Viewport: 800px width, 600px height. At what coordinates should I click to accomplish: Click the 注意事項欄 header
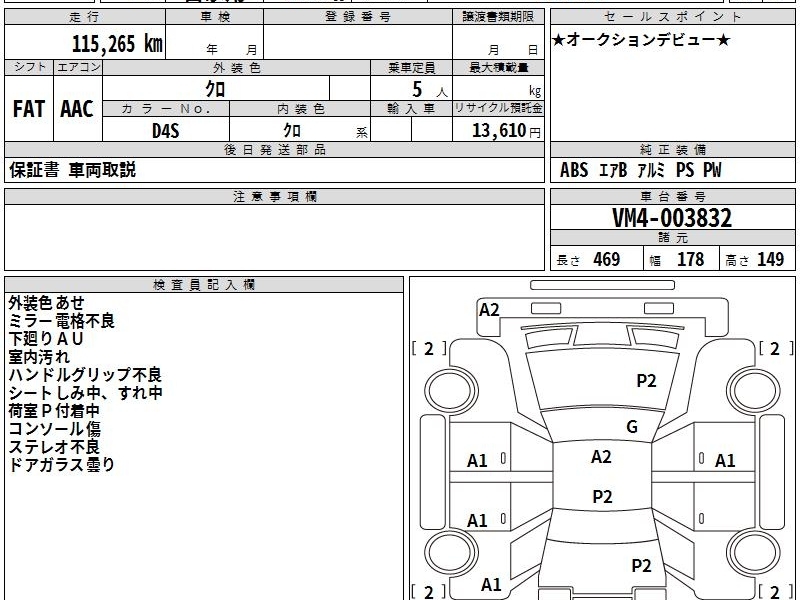[274, 196]
